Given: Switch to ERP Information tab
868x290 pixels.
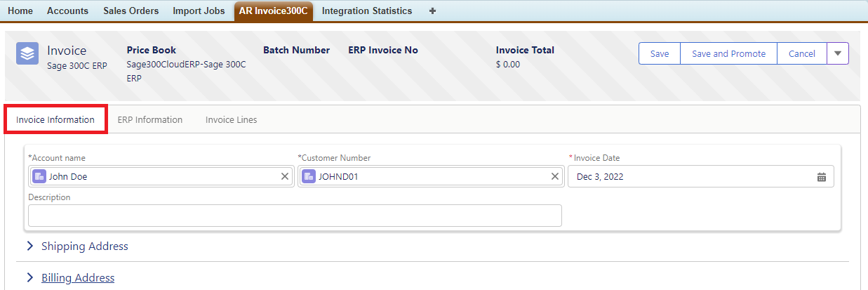Looking at the screenshot, I should 150,120.
